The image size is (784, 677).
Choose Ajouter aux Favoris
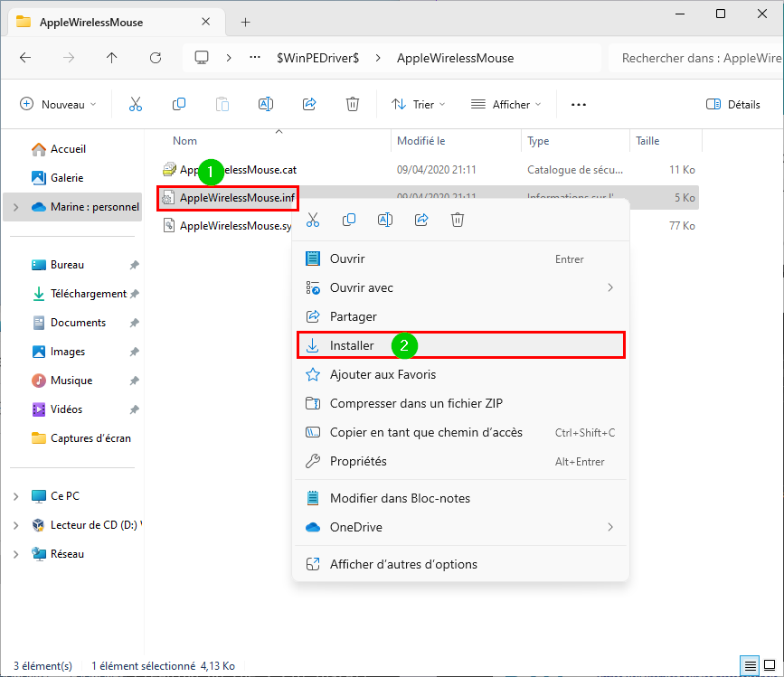460,375
